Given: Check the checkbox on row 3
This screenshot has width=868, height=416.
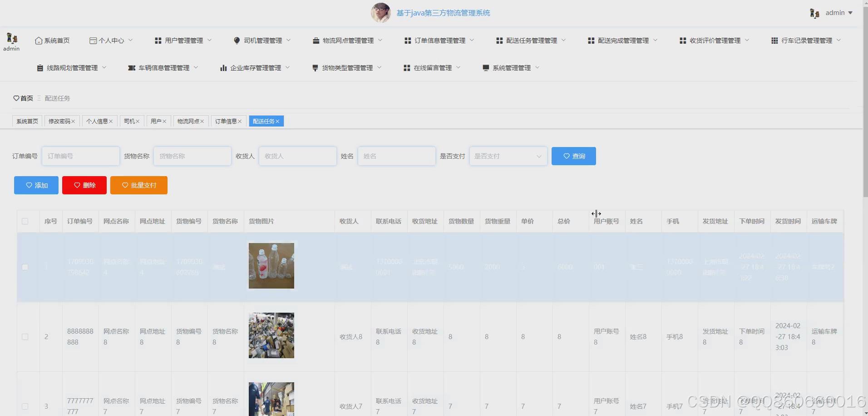Looking at the screenshot, I should [25, 406].
